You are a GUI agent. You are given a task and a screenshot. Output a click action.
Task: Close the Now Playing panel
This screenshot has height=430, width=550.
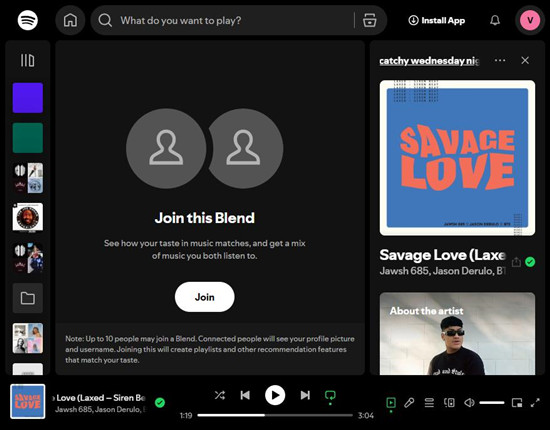click(525, 60)
